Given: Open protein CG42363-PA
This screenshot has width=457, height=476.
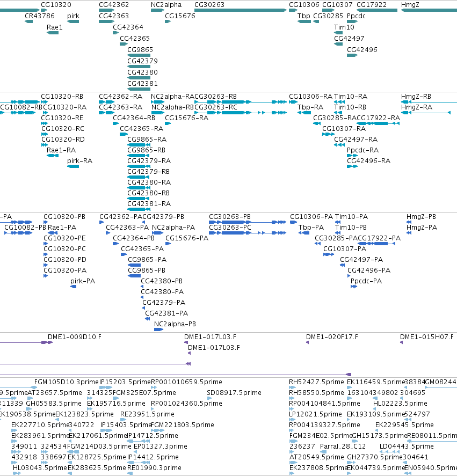Looking at the screenshot, I should (x=127, y=227).
